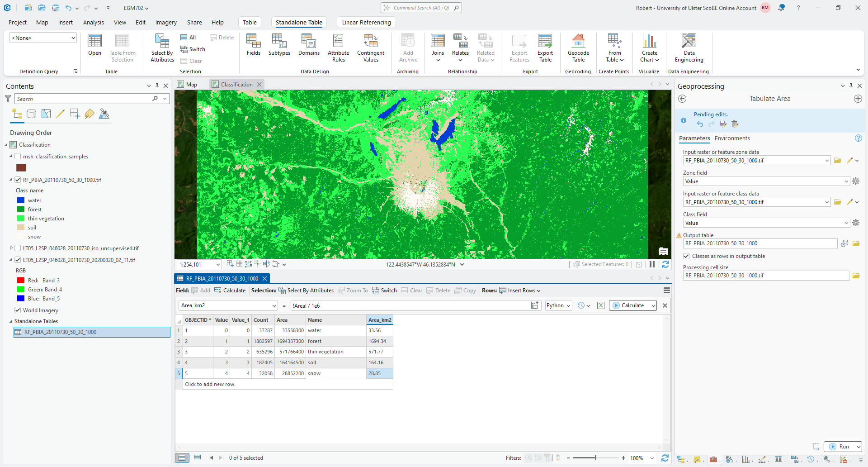
Task: Click the forest green color swatch
Action: click(x=21, y=209)
